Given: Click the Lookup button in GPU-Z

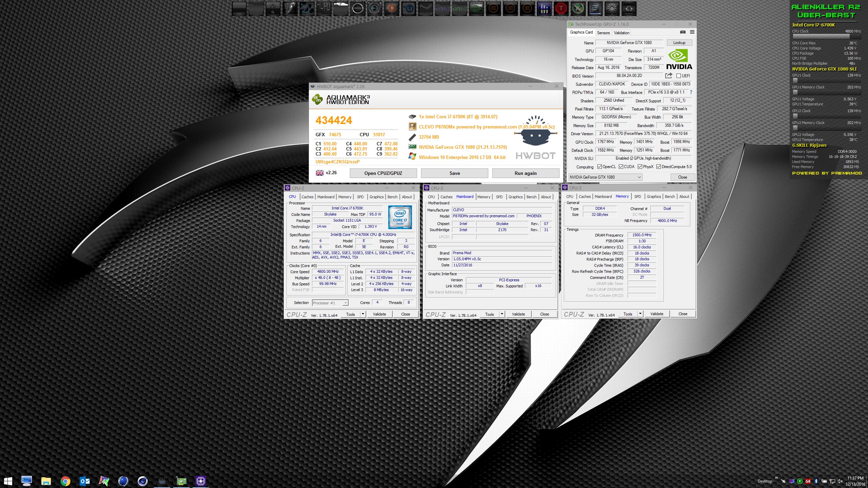Looking at the screenshot, I should pyautogui.click(x=679, y=43).
